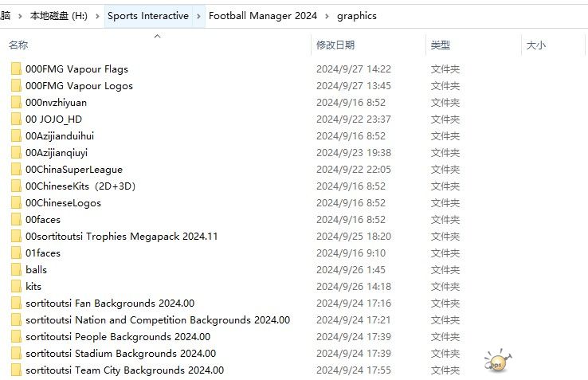Select the 00 JOJO_HD folder name
This screenshot has width=588, height=380.
pyautogui.click(x=53, y=119)
